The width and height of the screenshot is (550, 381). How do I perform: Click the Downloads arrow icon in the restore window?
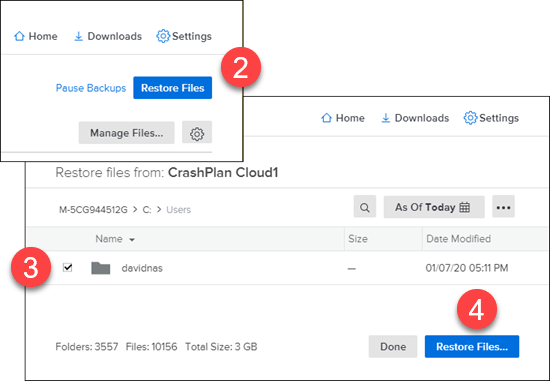tap(386, 118)
